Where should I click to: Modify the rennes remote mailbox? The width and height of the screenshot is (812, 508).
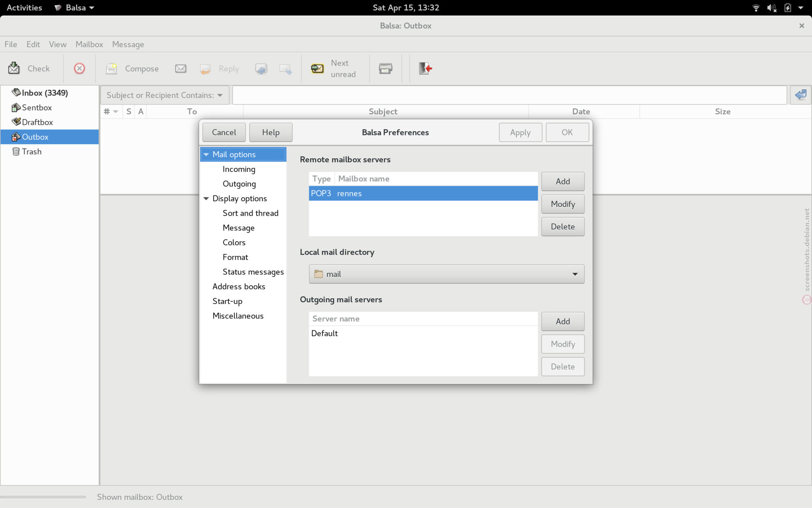563,204
